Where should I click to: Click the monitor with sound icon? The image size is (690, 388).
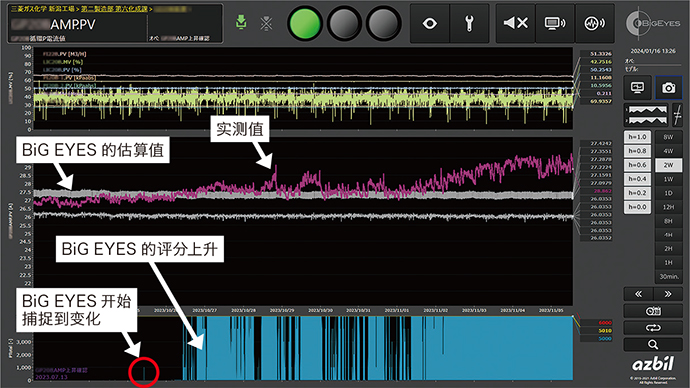point(555,23)
